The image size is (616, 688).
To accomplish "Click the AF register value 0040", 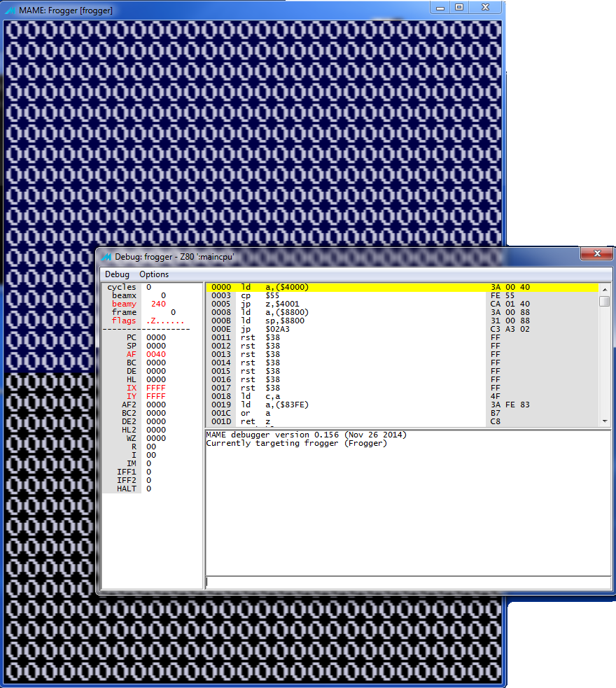I will coord(156,354).
